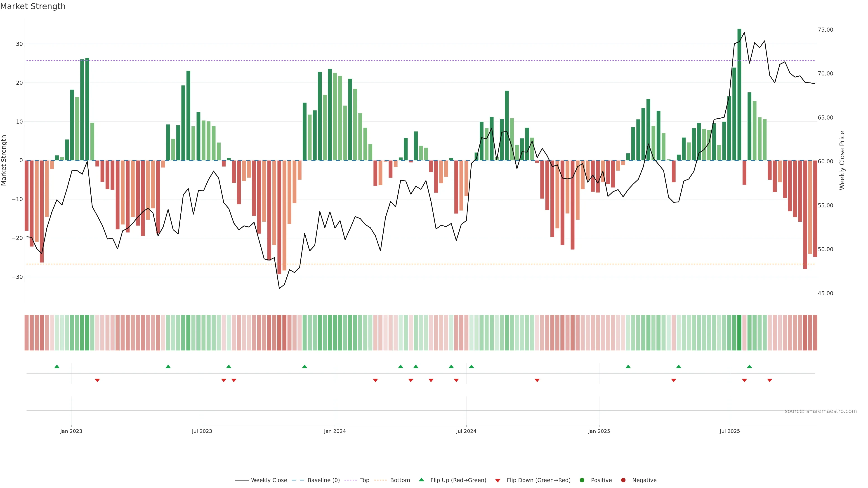Click the dark red Negative circle legend icon
This screenshot has height=488, width=868.
click(623, 480)
